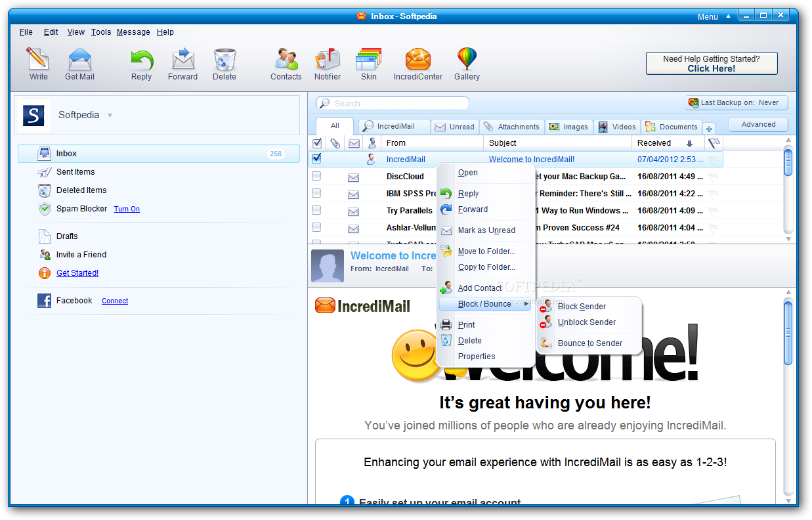Open the Menu dropdown in title bar

714,17
